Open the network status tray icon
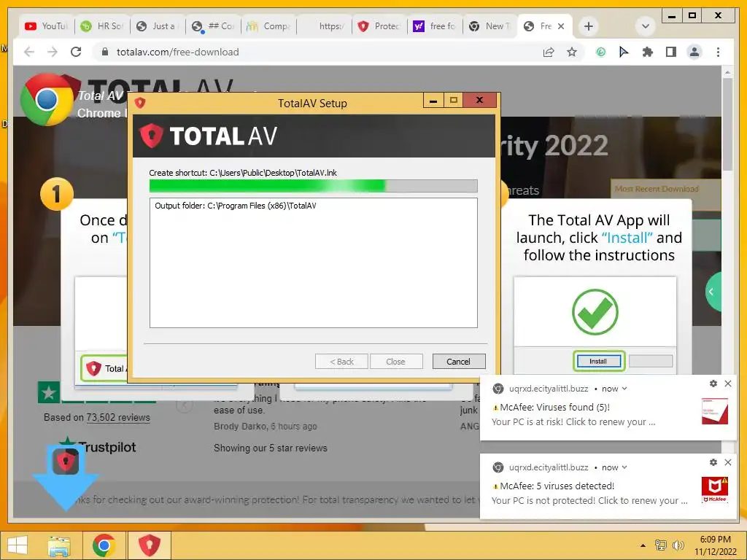 coord(660,545)
